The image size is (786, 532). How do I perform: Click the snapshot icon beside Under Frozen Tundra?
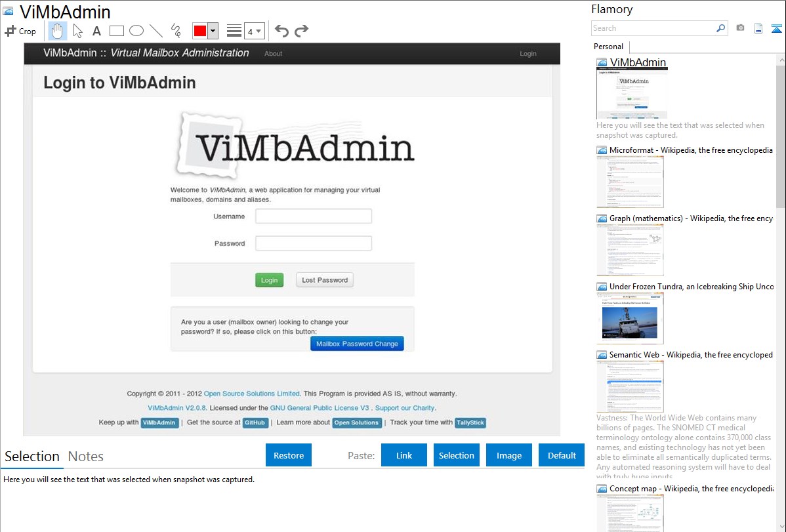pyautogui.click(x=602, y=287)
